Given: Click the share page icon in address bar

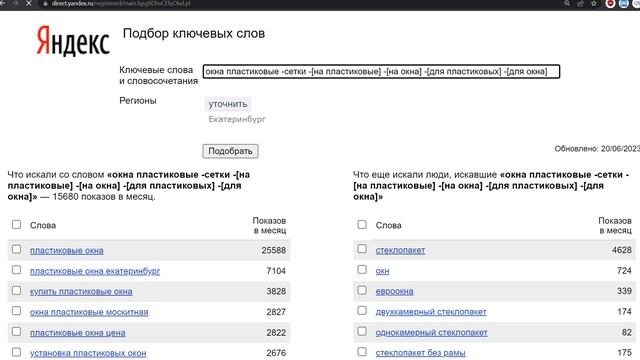Looking at the screenshot, I should pyautogui.click(x=580, y=3).
